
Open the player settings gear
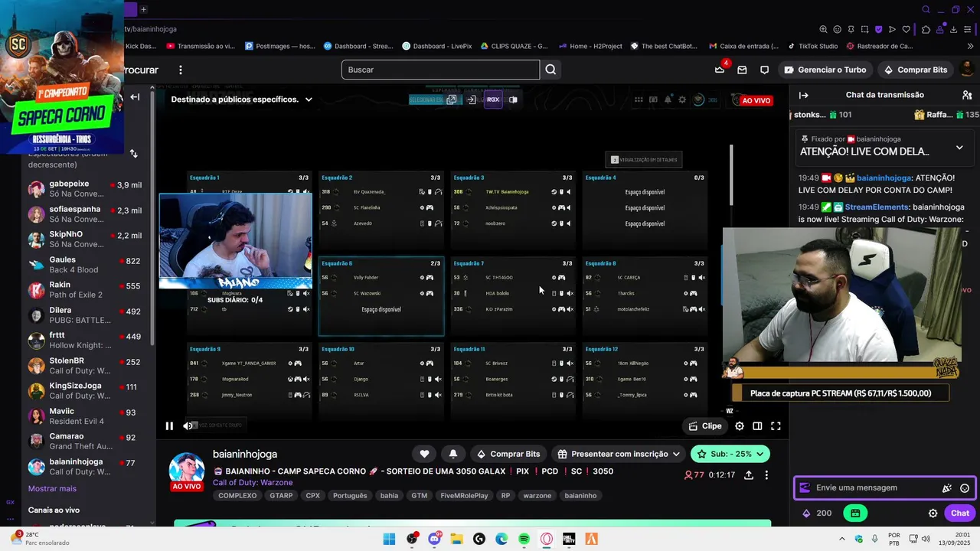[x=740, y=426]
